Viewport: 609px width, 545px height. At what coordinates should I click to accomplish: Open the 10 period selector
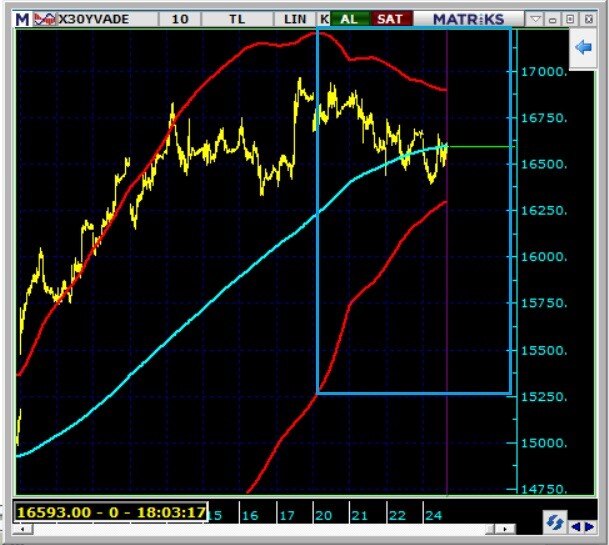click(180, 19)
